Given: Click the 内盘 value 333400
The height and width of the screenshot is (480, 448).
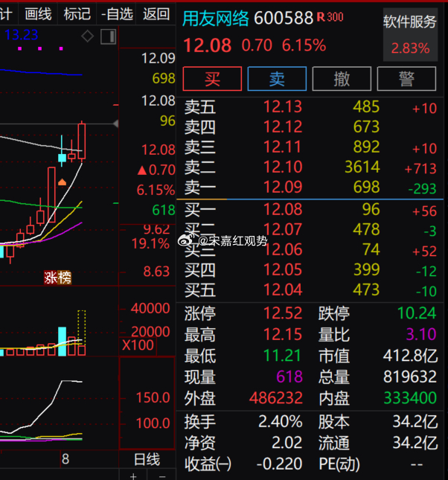Looking at the screenshot, I should [x=410, y=398].
